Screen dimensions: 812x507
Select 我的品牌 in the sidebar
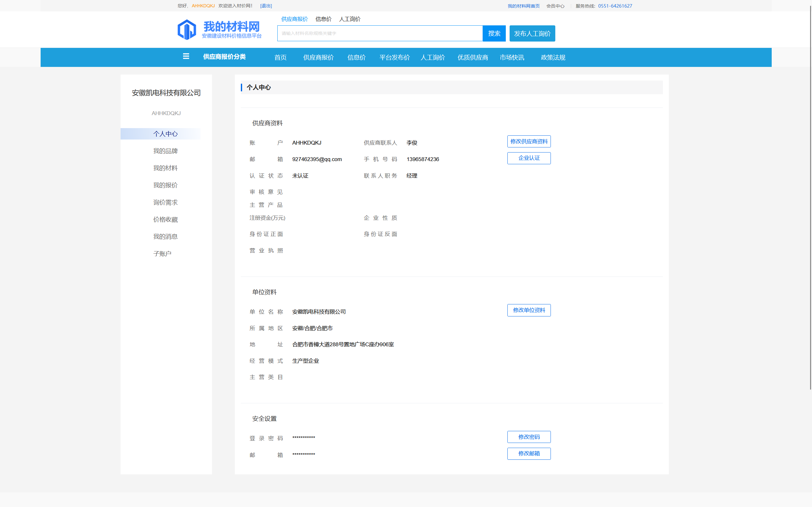(165, 151)
